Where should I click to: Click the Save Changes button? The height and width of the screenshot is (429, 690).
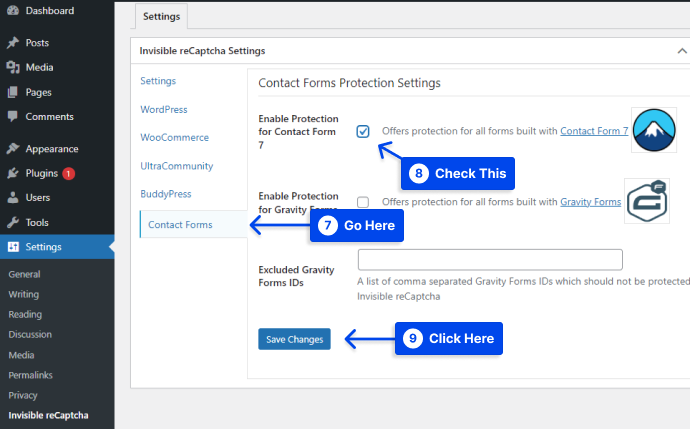(x=294, y=339)
